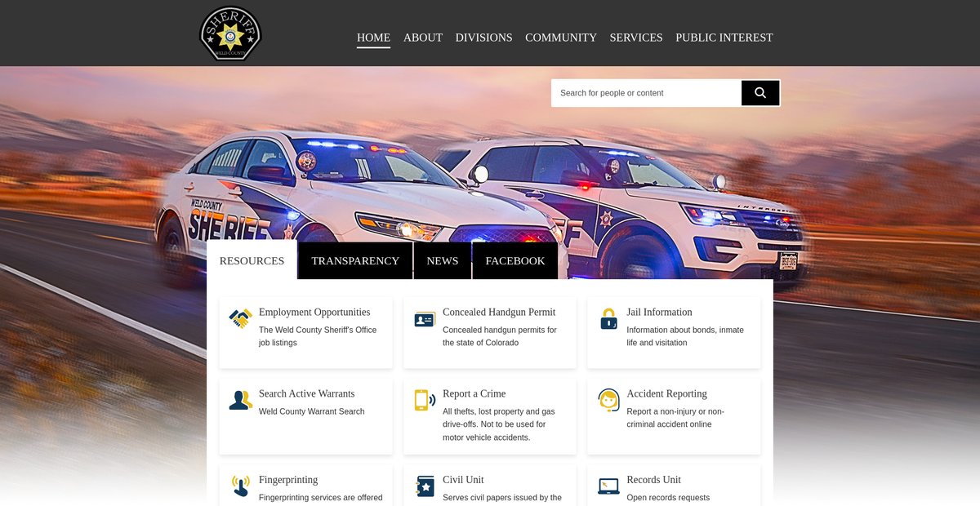Open the Fingerprinting link
This screenshot has width=980, height=506.
click(288, 480)
